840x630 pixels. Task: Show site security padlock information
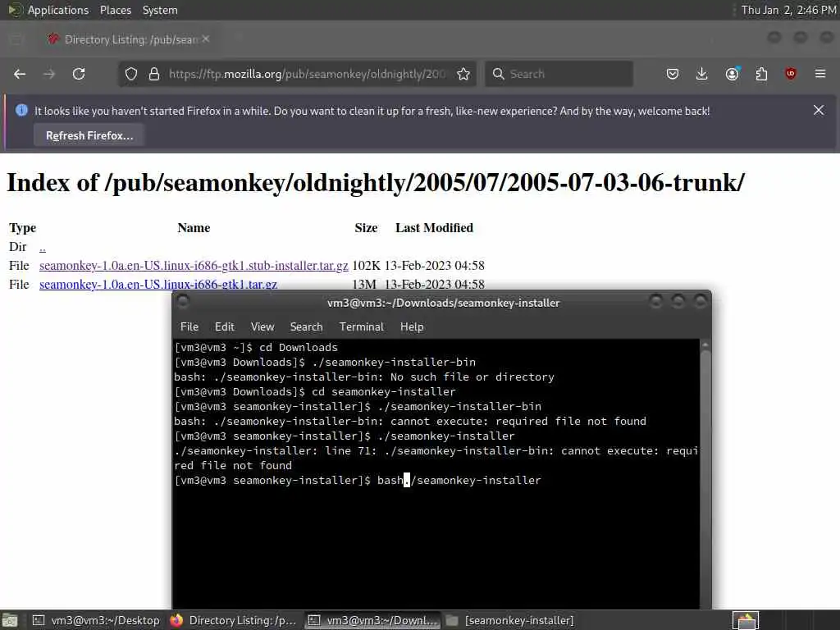pyautogui.click(x=154, y=74)
